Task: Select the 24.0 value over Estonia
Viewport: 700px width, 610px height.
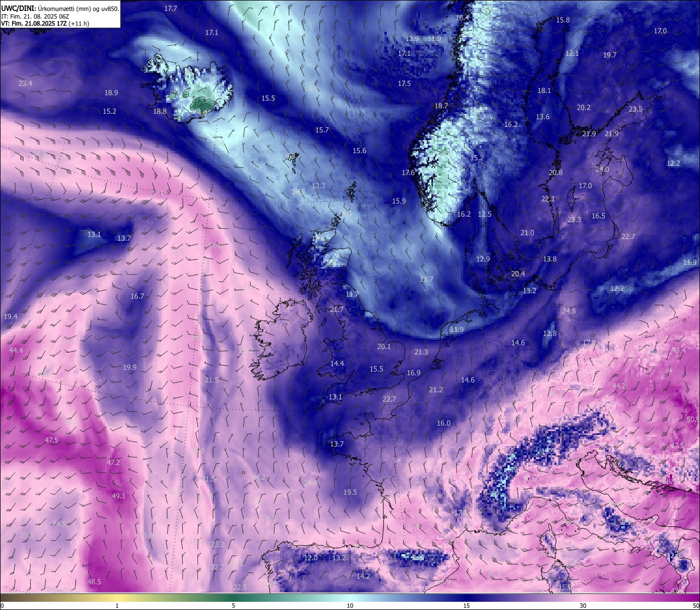Action: [602, 169]
